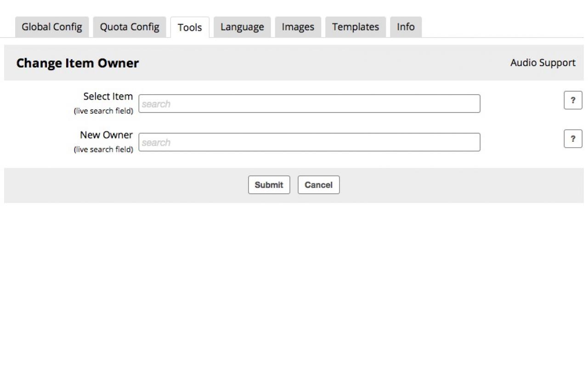Open help for the Select Item field
The image size is (588, 382).
[x=572, y=100]
